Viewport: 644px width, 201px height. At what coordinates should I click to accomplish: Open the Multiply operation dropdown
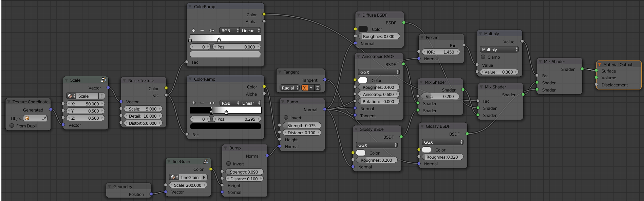(499, 49)
